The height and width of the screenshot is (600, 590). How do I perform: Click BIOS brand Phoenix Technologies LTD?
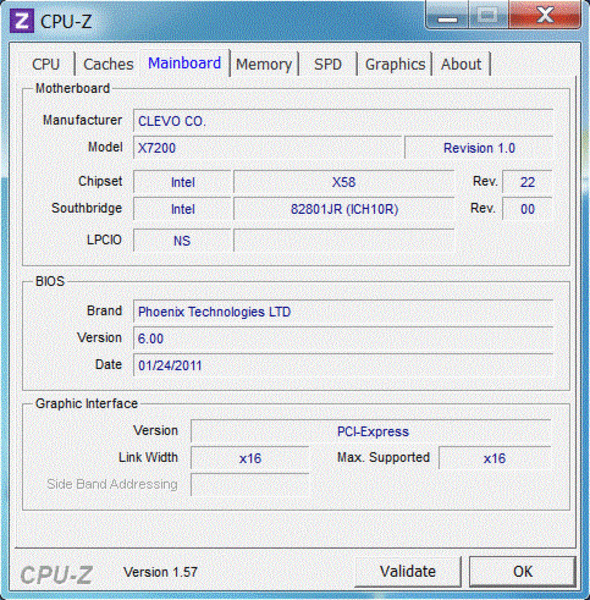[x=343, y=311]
